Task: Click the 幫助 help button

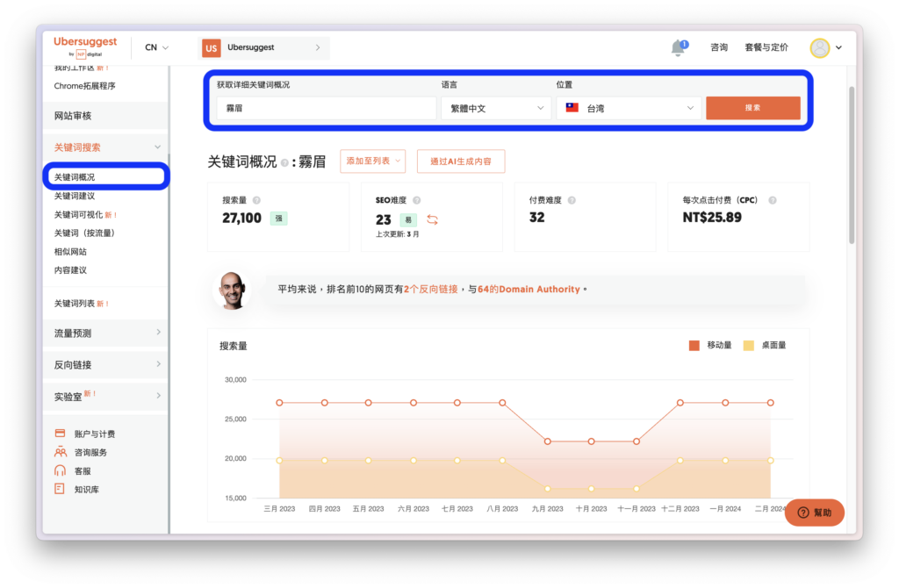Action: [815, 513]
